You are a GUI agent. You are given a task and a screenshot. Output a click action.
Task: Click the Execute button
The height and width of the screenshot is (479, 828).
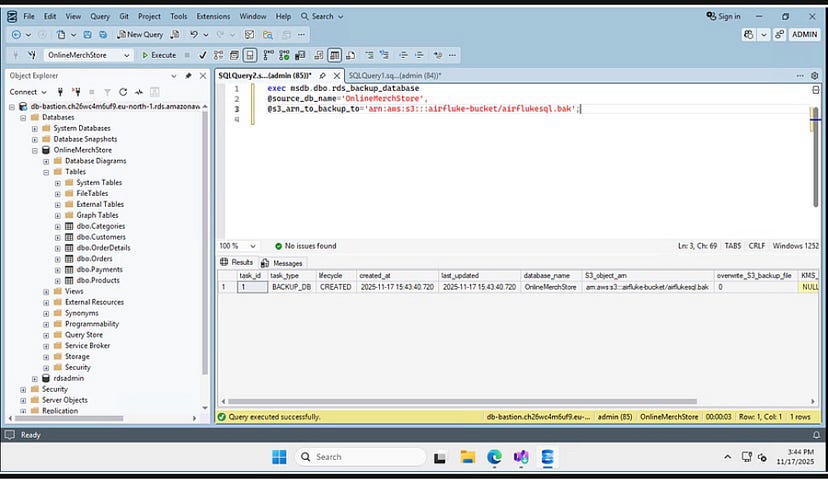159,55
